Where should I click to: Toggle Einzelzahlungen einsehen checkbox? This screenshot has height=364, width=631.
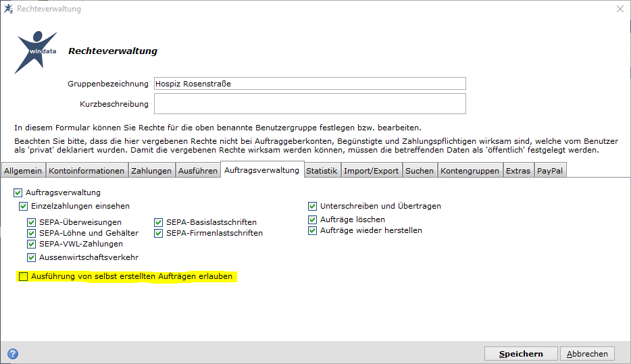coord(24,207)
